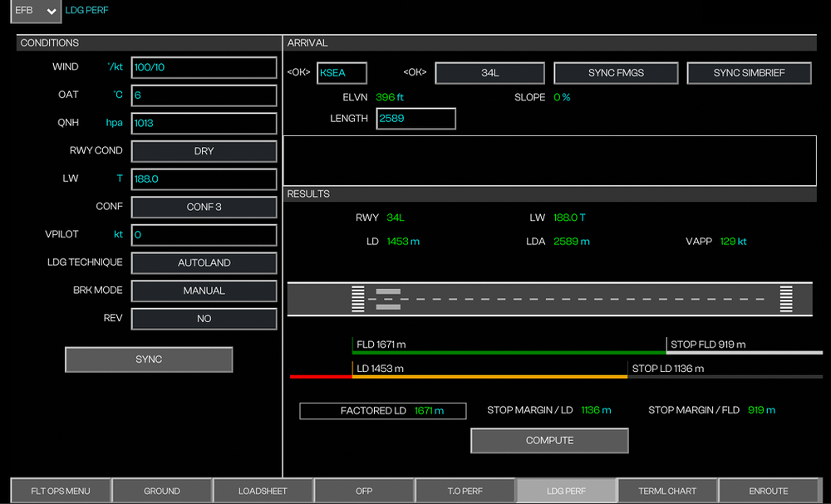
Task: Toggle the REV NO setting
Action: (x=204, y=319)
